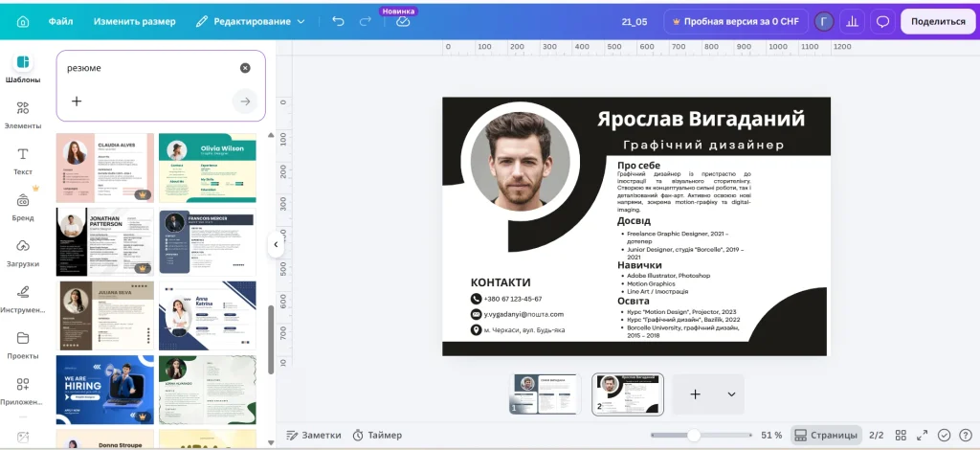Select the Francois Mercer resume template

pos(208,242)
